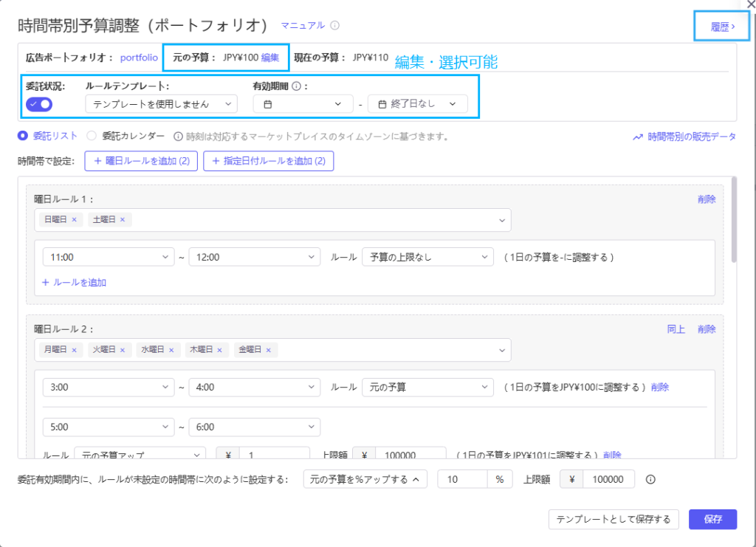Viewport: 756px width, 547px height.
Task: Click the 保存 button
Action: pyautogui.click(x=712, y=519)
